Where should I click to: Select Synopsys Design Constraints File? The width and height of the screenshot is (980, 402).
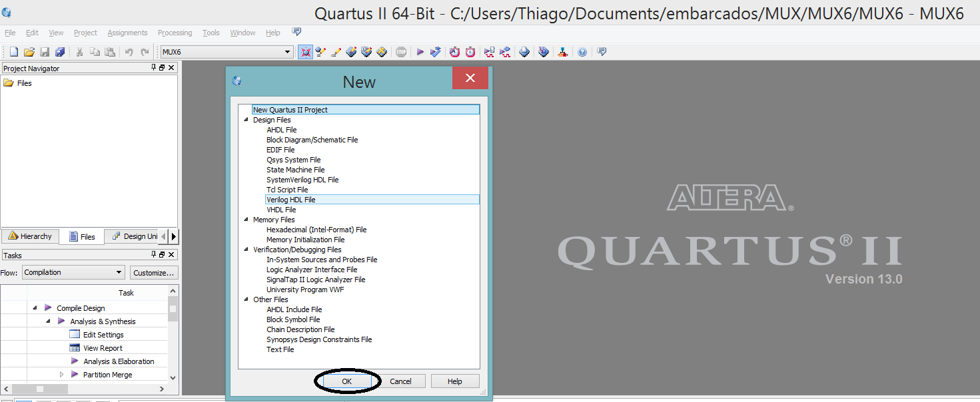(x=319, y=339)
